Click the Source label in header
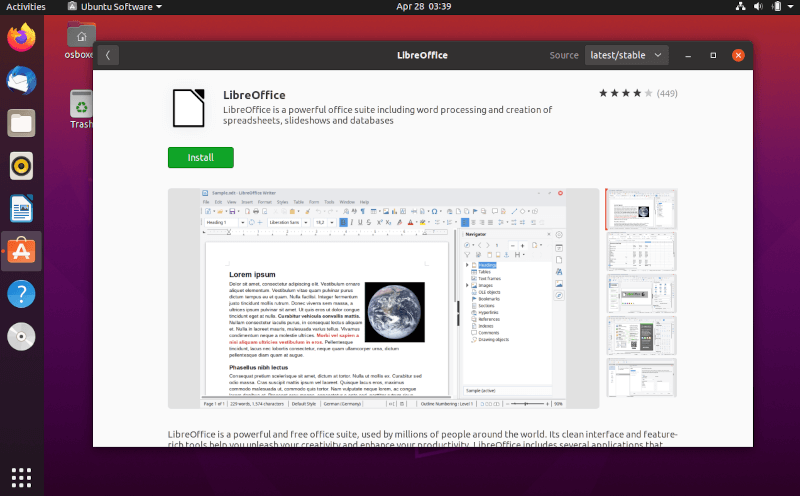This screenshot has width=800, height=496. (564, 55)
